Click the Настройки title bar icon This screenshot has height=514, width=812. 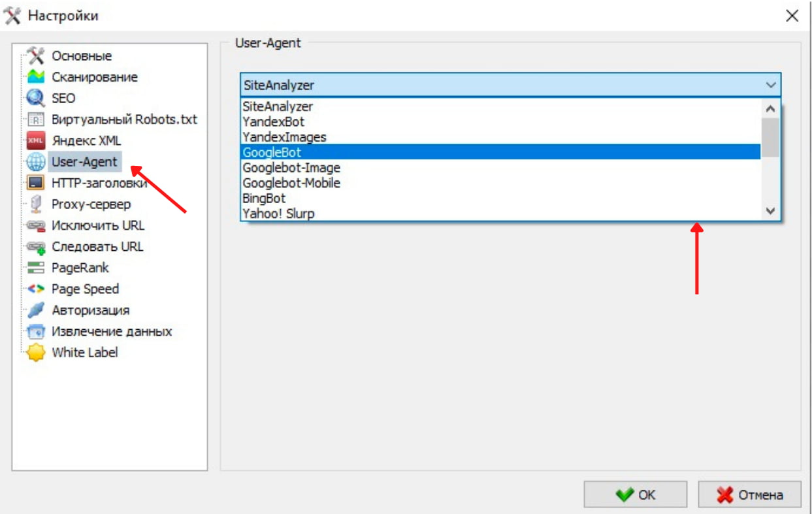pos(13,16)
